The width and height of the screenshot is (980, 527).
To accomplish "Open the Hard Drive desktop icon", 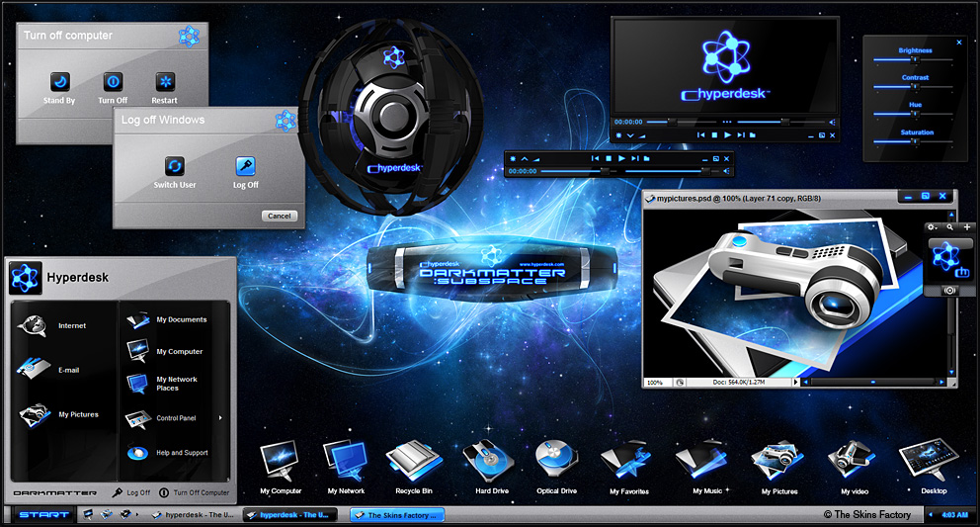I will (491, 468).
